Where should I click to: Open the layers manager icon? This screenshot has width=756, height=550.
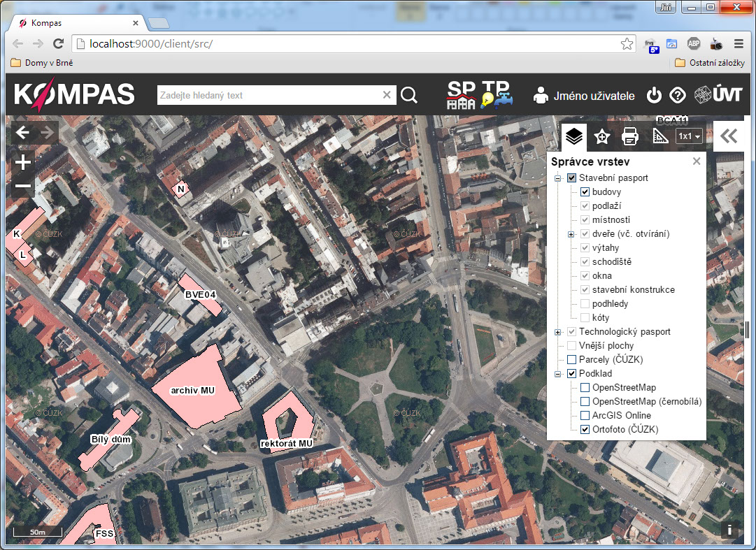[574, 136]
